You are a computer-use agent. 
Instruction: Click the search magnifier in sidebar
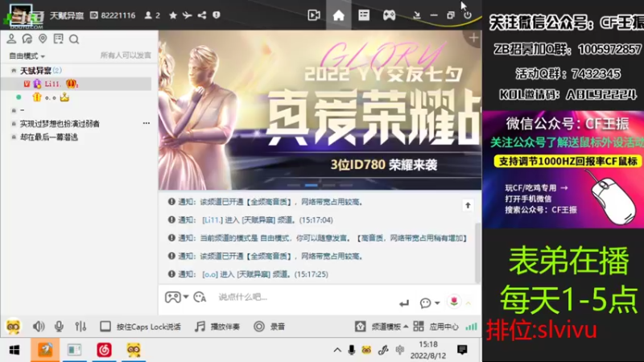click(x=74, y=39)
